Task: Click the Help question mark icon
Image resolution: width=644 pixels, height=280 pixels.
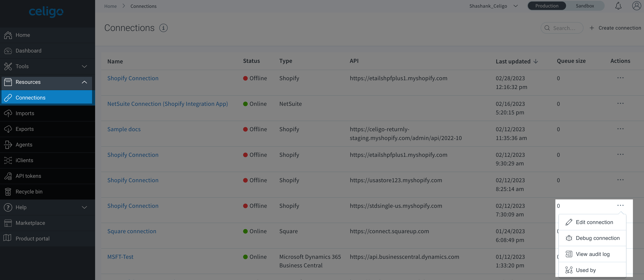Action: click(8, 207)
